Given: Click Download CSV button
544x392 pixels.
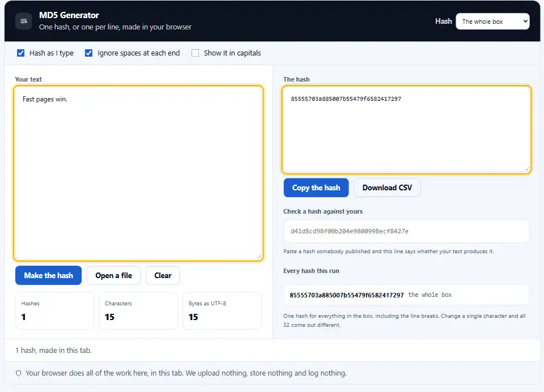Looking at the screenshot, I should (387, 188).
